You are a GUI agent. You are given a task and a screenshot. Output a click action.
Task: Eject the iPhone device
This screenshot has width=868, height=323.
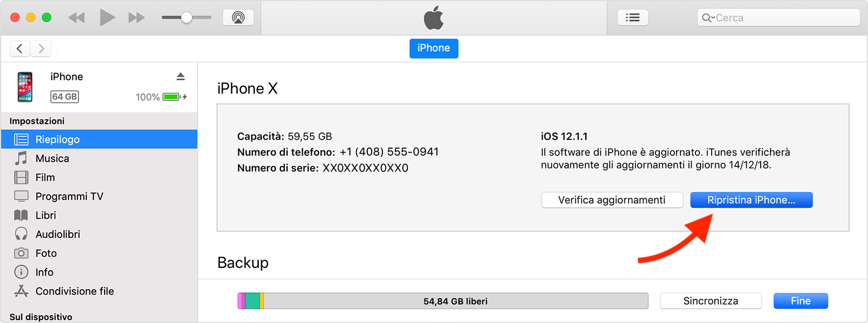click(x=180, y=76)
